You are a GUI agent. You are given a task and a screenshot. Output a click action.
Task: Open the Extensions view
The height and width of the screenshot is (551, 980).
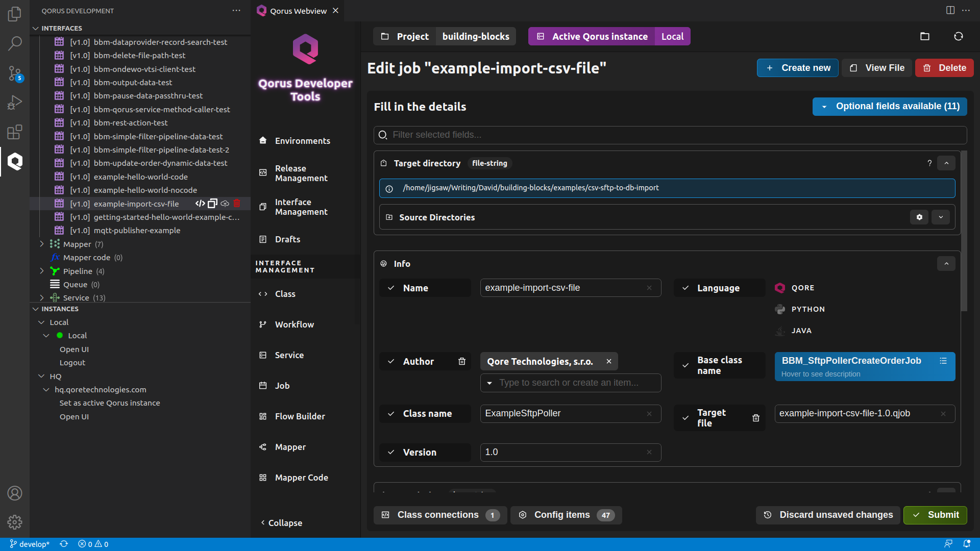pyautogui.click(x=15, y=132)
